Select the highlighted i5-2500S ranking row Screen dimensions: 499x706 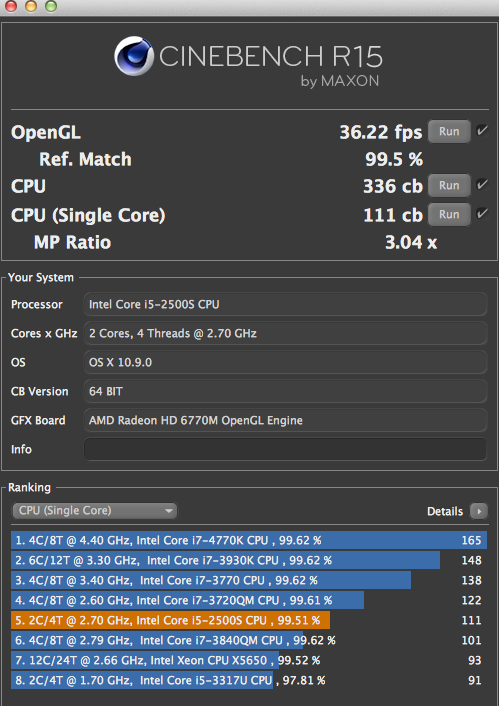point(249,620)
